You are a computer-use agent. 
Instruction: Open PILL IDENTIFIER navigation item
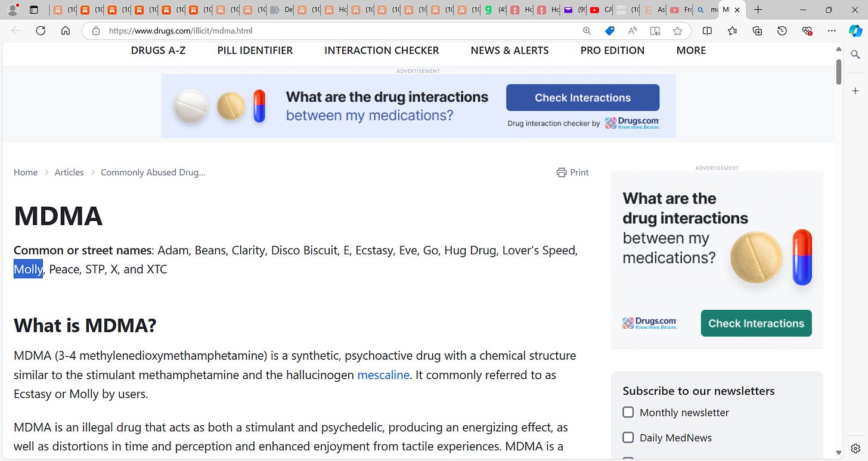coord(255,51)
